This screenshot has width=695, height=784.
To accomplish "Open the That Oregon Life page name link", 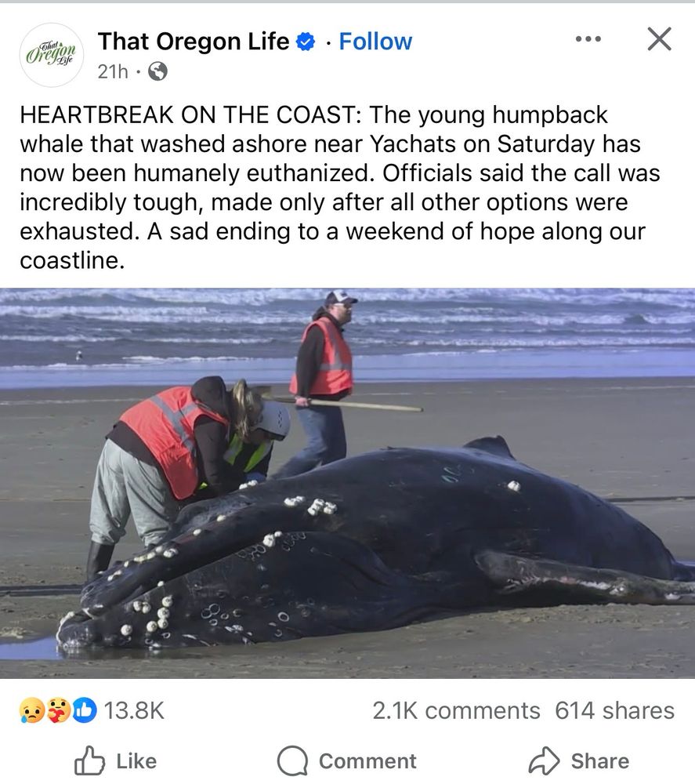I will (194, 42).
